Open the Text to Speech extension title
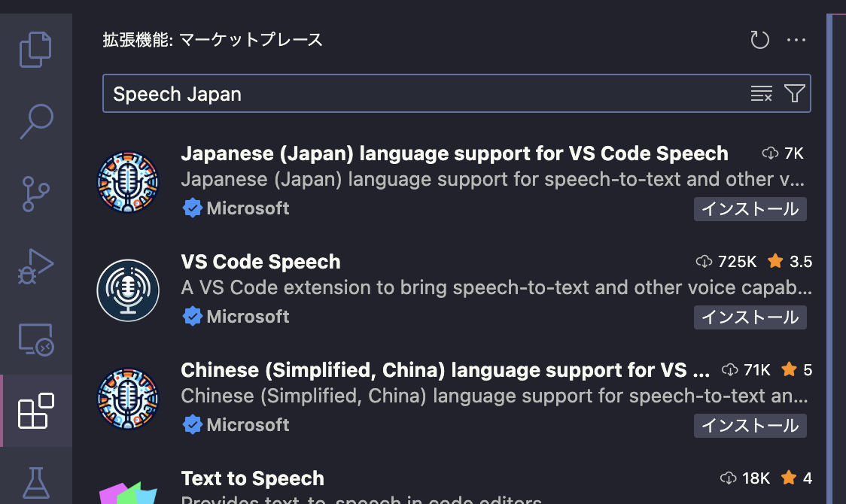Screen dimensions: 846x504 (x=252, y=478)
